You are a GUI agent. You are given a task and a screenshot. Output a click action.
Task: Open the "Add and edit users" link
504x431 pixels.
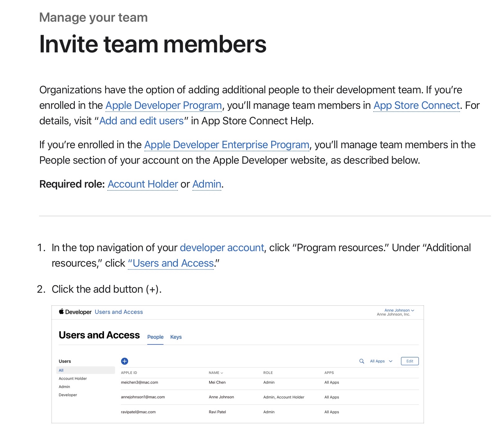tap(142, 121)
